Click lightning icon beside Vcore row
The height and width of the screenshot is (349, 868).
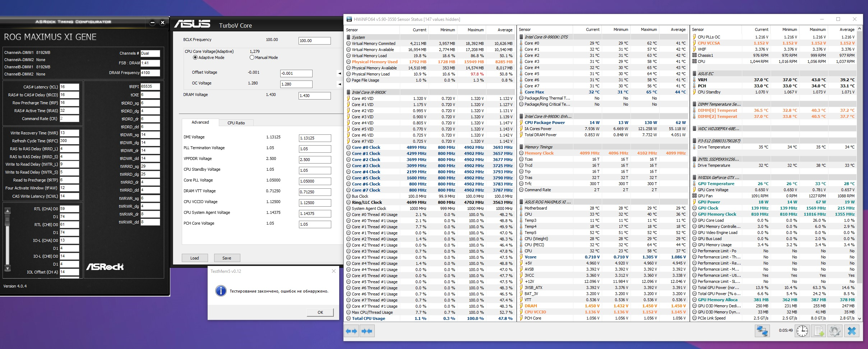pos(521,257)
